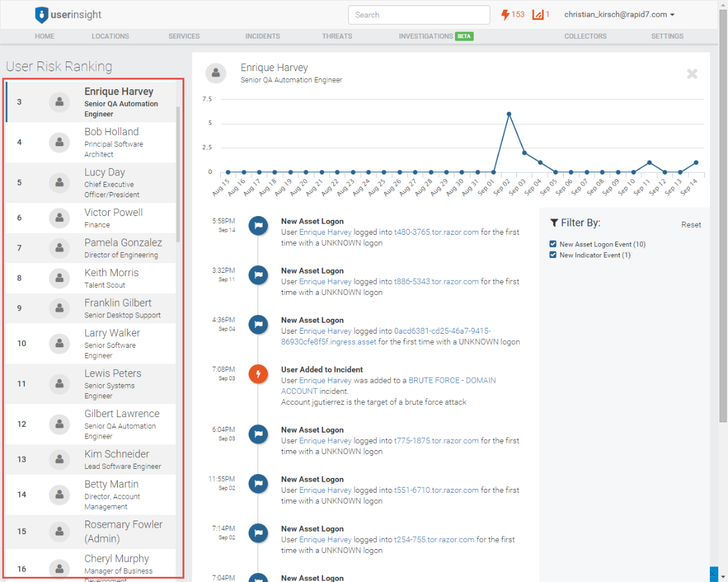Open christian_kirsch account dropdown menu

tap(619, 15)
